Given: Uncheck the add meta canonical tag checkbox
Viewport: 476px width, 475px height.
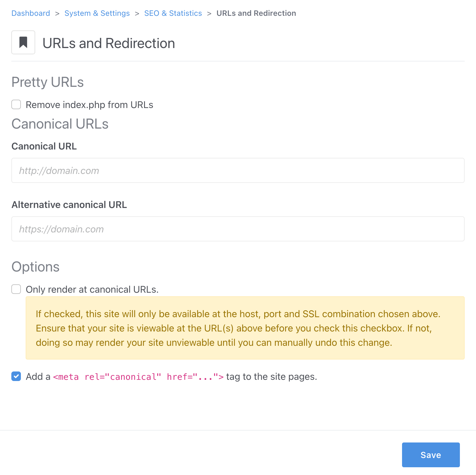Looking at the screenshot, I should click(x=16, y=376).
